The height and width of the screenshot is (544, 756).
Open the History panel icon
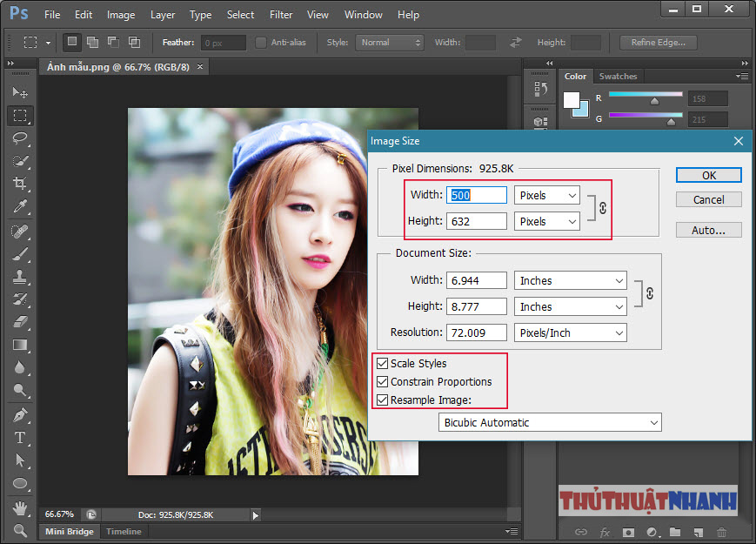[540, 89]
